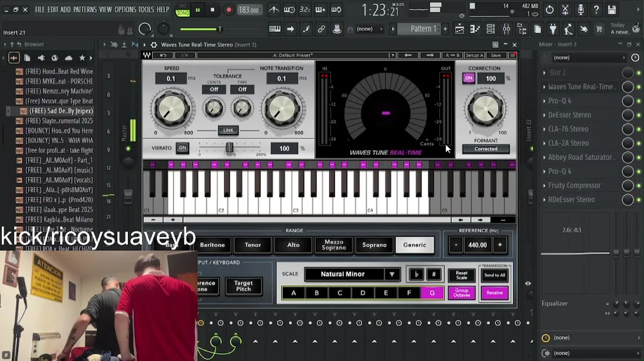Screen dimensions: 644x361
Task: Select the Baritone range
Action: [212, 245]
